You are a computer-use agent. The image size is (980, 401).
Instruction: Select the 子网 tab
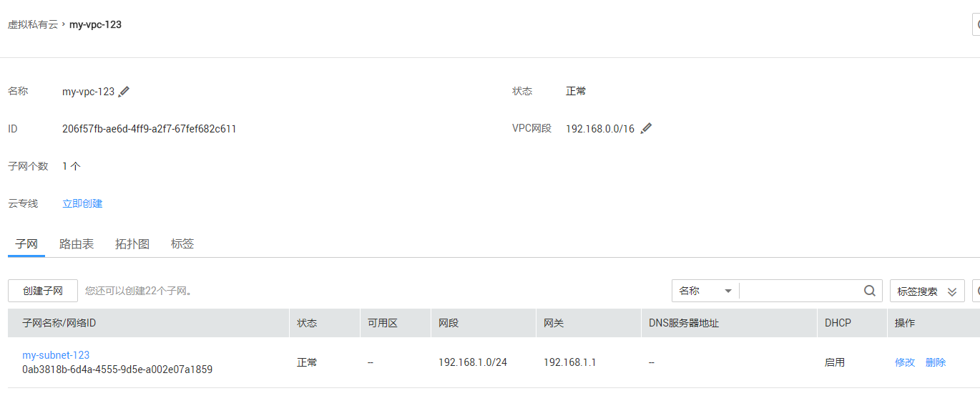(26, 244)
